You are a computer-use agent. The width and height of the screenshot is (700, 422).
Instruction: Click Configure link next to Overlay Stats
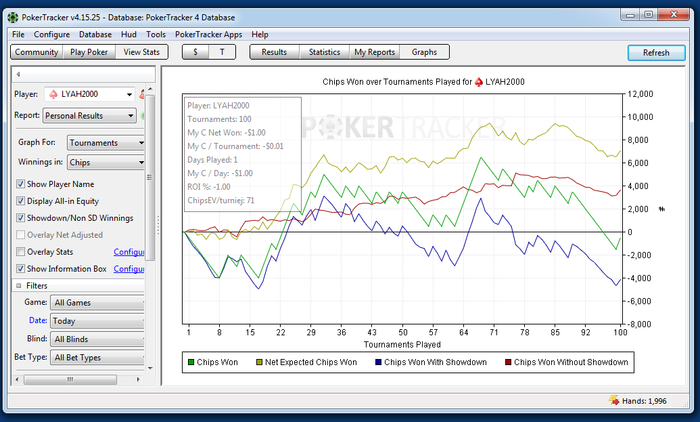pos(129,252)
